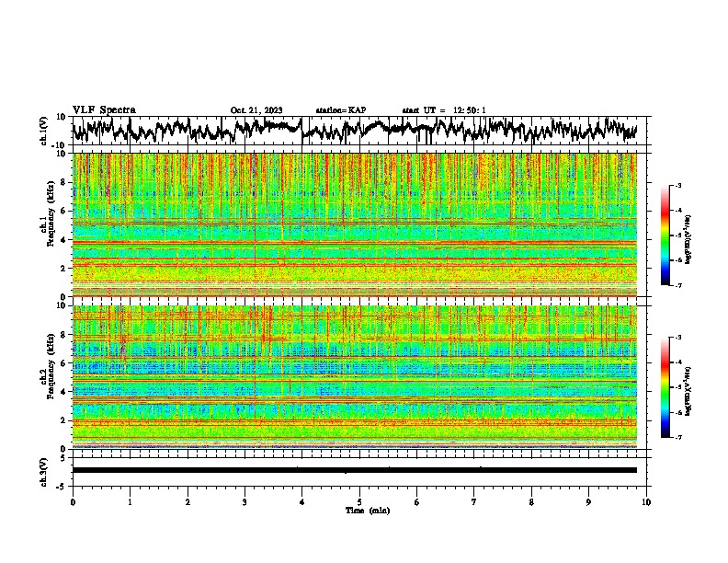Click the "ch.1(V)" waveform axis label

point(44,131)
